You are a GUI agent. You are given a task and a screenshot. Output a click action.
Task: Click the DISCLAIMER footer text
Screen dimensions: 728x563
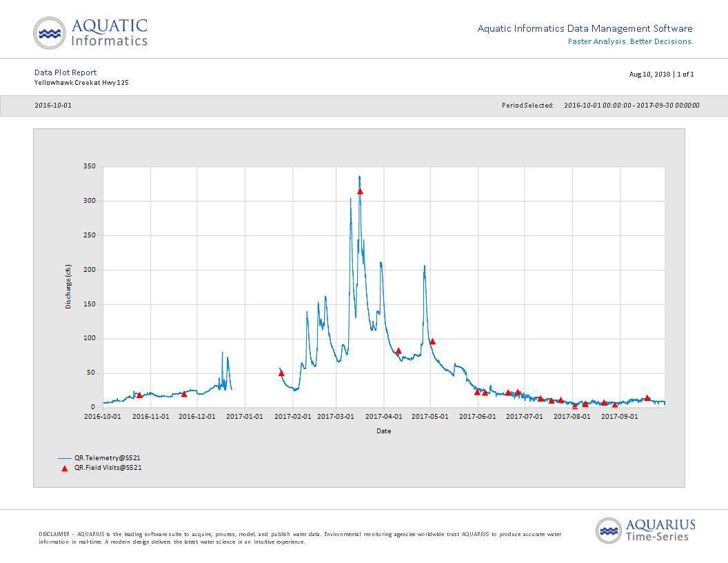pyautogui.click(x=300, y=538)
